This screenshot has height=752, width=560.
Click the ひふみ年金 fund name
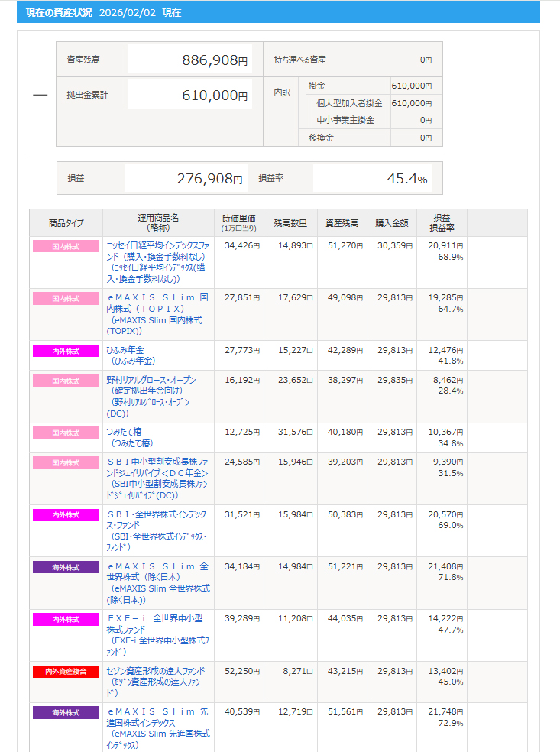pos(125,350)
